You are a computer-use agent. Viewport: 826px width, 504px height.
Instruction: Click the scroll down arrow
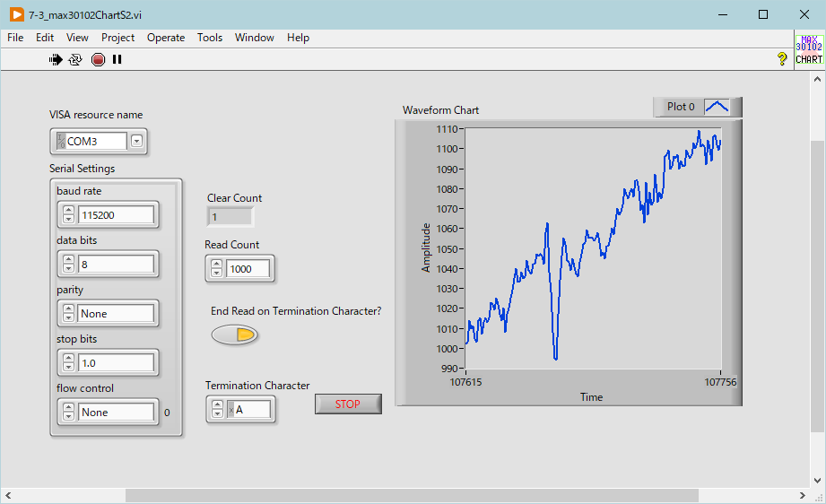click(x=817, y=481)
